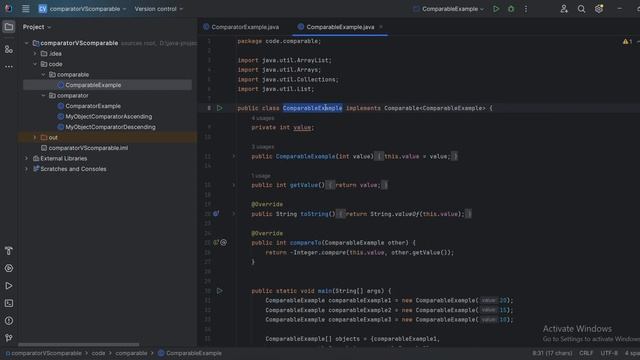Show more tool windows ellipsis
Viewport: 640px width, 360px height.
click(x=9, y=67)
